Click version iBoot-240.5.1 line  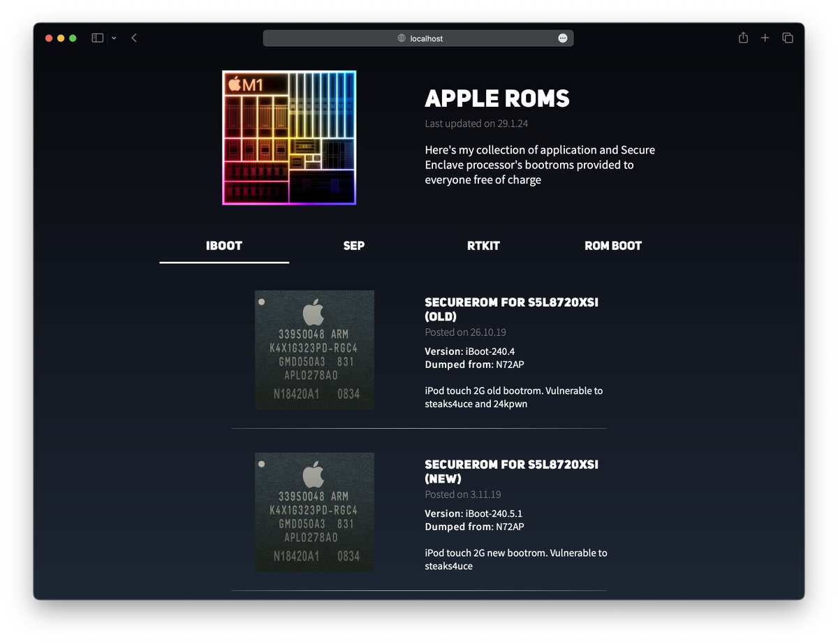[x=473, y=513]
